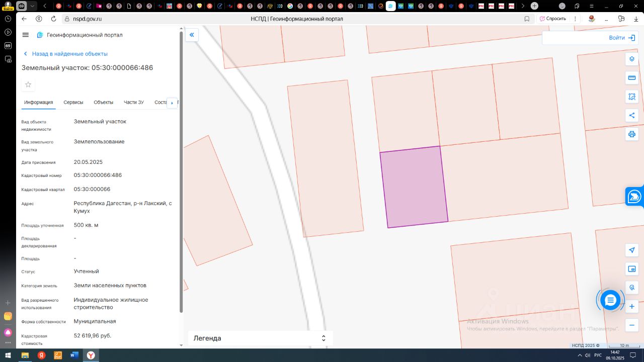This screenshot has width=644, height=362.
Task: Open the hamburger menu of the geoportal
Action: 26,35
